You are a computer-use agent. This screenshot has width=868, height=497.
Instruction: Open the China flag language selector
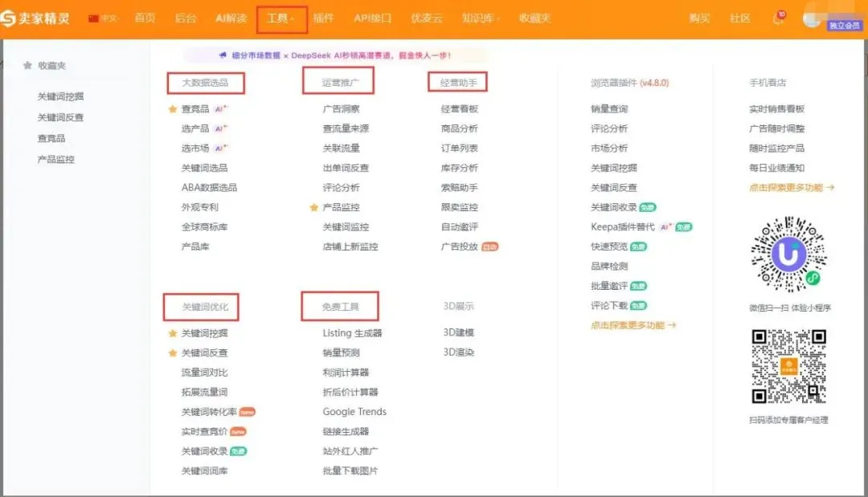pyautogui.click(x=103, y=18)
